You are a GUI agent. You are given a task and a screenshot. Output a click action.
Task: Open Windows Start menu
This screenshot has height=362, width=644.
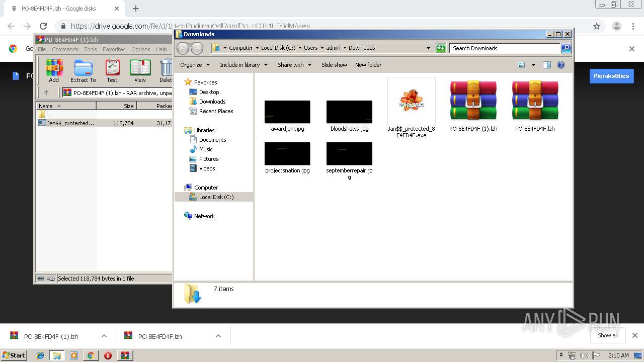click(14, 355)
